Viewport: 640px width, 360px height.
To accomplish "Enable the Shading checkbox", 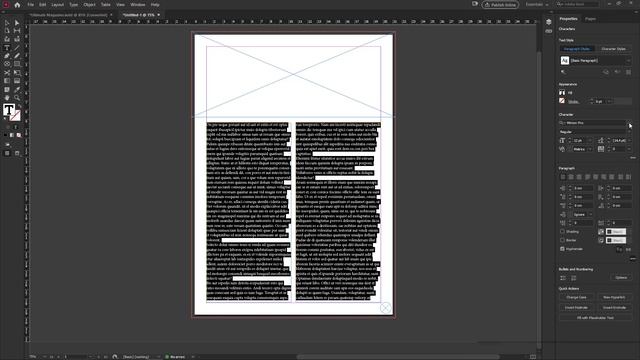I will point(562,231).
